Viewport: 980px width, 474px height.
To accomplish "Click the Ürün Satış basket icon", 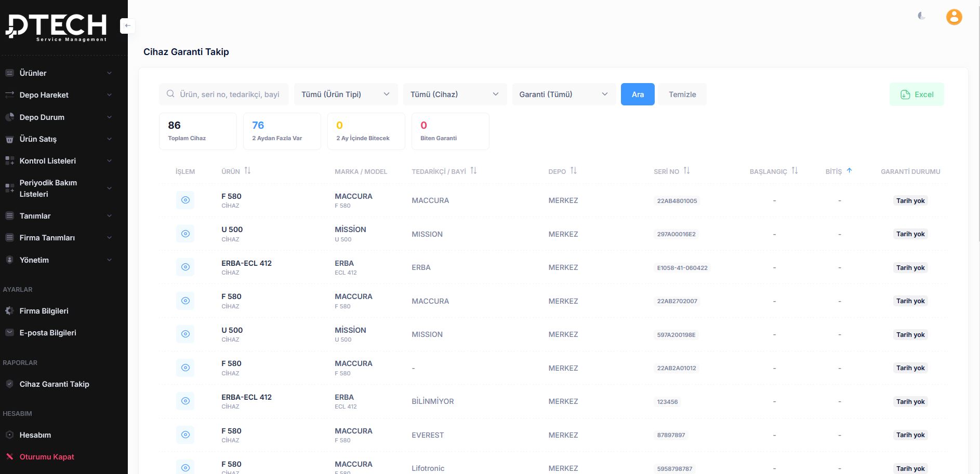I will pos(9,139).
